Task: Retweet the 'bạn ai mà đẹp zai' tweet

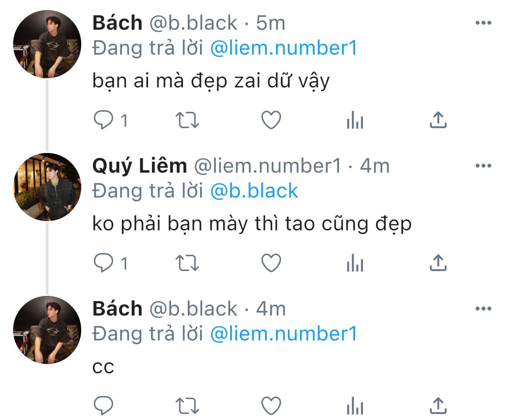Action: 187,120
